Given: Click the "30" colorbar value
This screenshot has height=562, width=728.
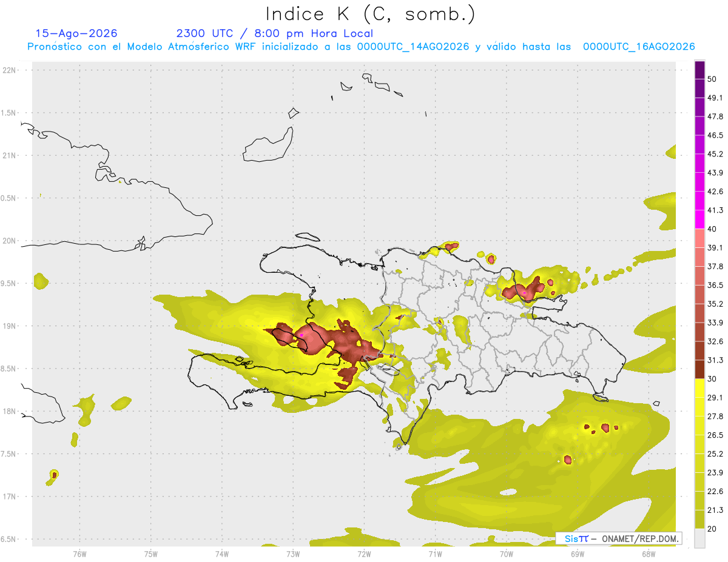Looking at the screenshot, I should (712, 379).
